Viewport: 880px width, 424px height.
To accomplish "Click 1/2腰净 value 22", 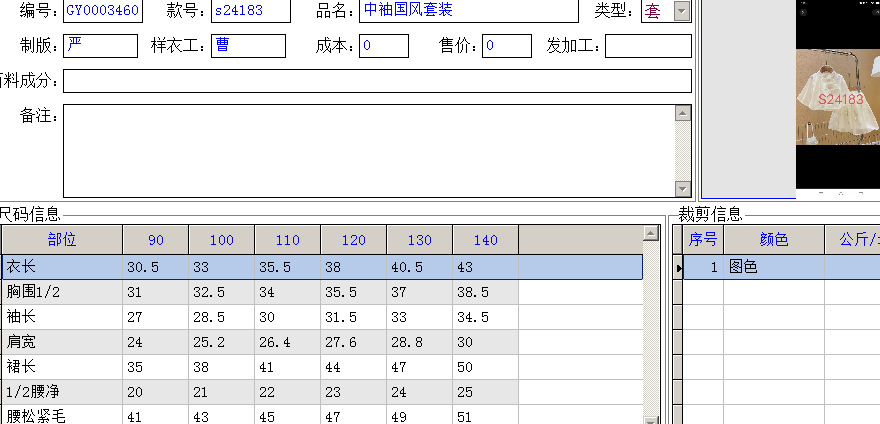I will pos(287,391).
